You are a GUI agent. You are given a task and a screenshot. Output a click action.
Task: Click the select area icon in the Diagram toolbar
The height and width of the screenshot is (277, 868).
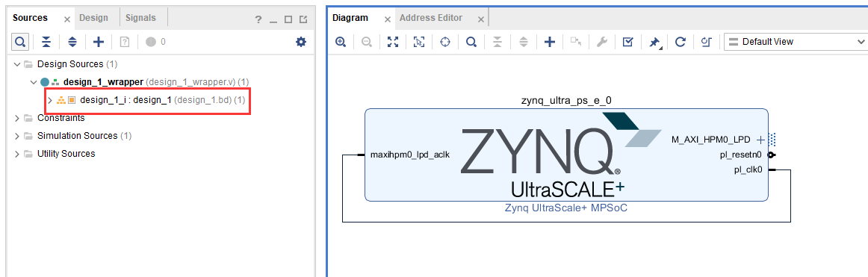(x=419, y=42)
